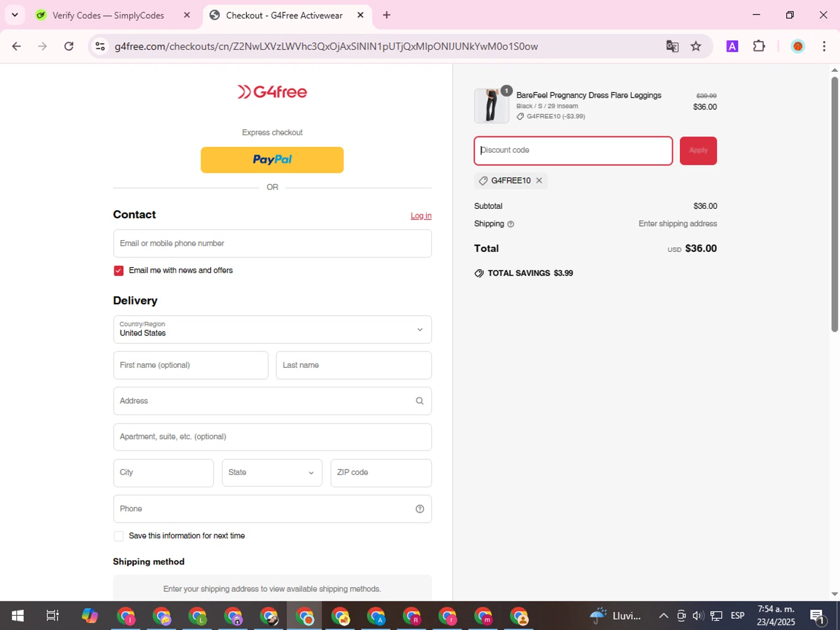Open the State dropdown

tap(272, 473)
